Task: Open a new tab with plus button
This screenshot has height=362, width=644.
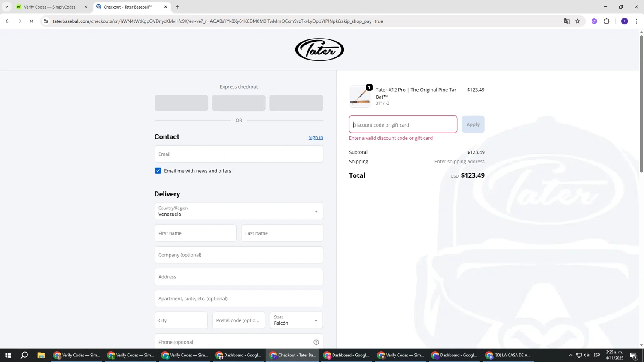Action: [x=178, y=7]
